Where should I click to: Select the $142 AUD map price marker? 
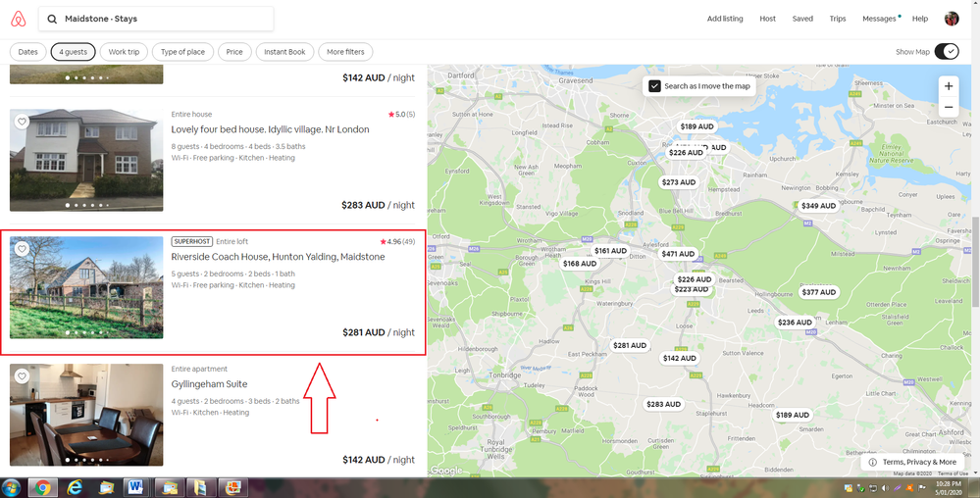pos(680,358)
